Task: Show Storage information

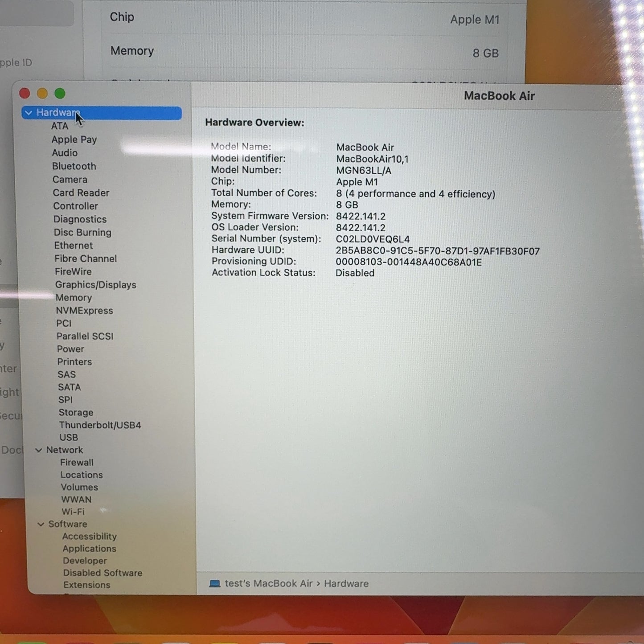Action: (76, 413)
